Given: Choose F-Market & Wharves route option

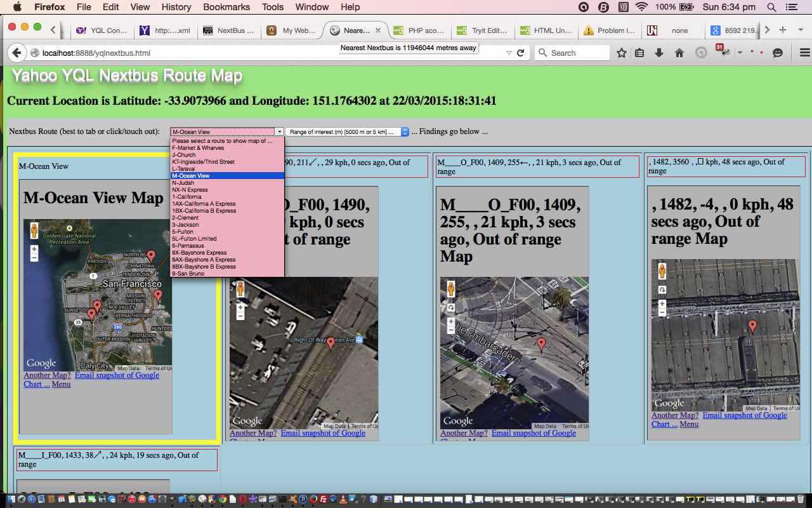Looking at the screenshot, I should point(227,148).
